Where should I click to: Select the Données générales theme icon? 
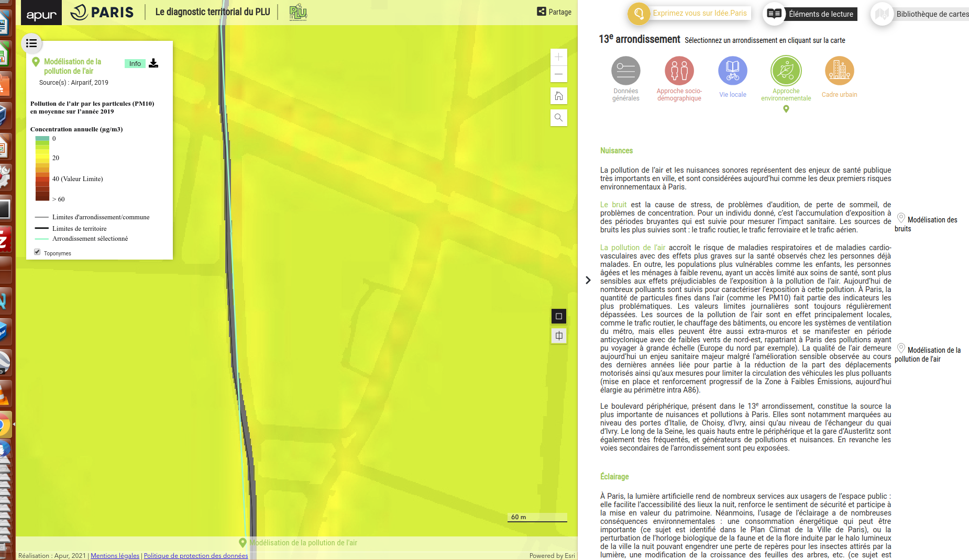click(625, 71)
